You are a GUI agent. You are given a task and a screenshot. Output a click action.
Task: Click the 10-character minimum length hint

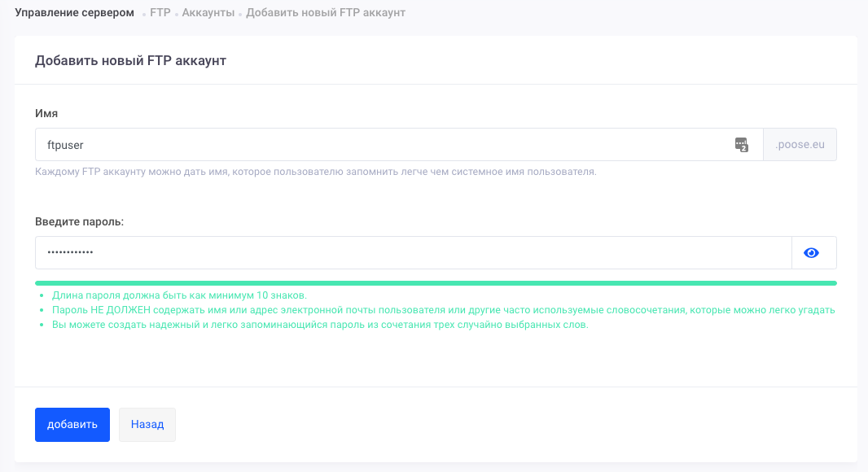179,295
